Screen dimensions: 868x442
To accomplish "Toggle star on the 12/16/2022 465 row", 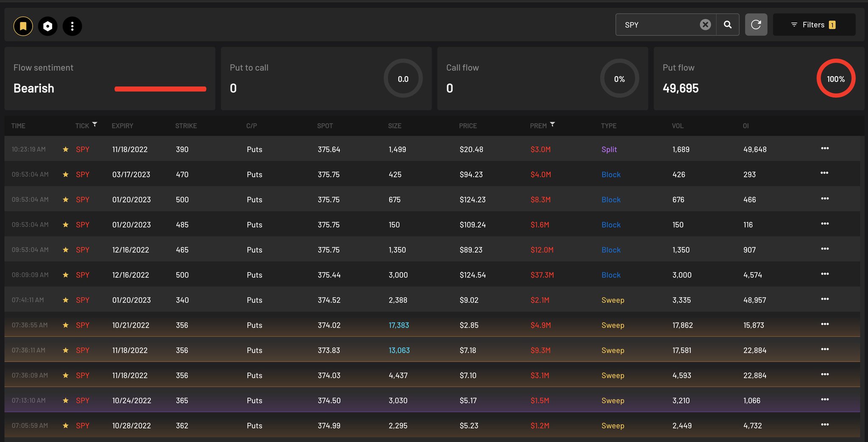I will 66,250.
